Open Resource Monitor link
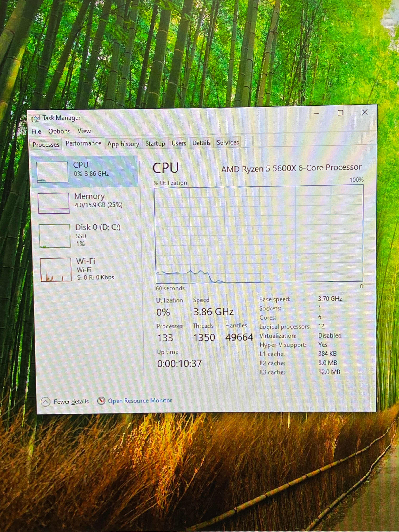 140,400
